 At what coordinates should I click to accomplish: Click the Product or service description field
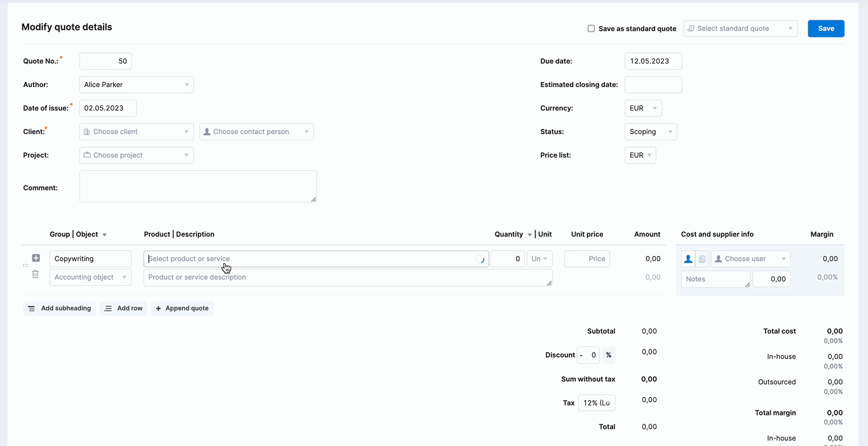click(348, 278)
